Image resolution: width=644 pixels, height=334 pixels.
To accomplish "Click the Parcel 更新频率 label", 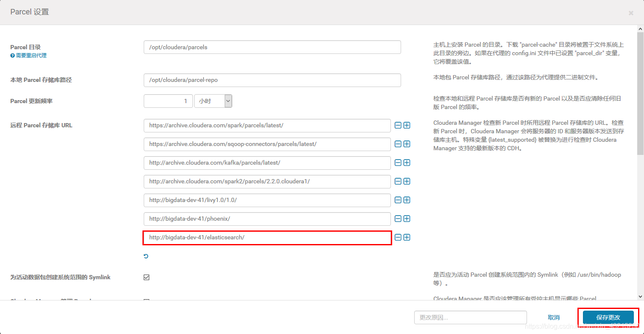I will pos(31,101).
